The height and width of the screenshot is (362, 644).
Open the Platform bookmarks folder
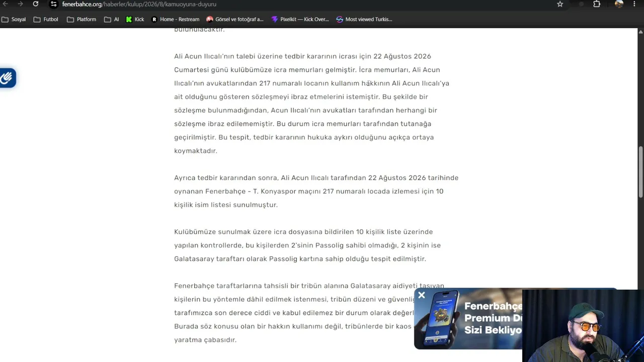[x=82, y=19]
